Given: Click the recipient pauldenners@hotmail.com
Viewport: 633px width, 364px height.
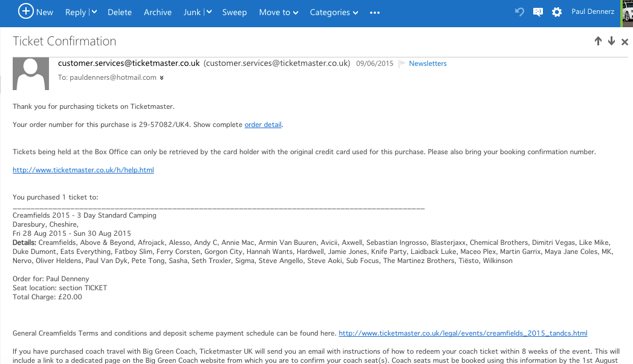Looking at the screenshot, I should pyautogui.click(x=113, y=77).
